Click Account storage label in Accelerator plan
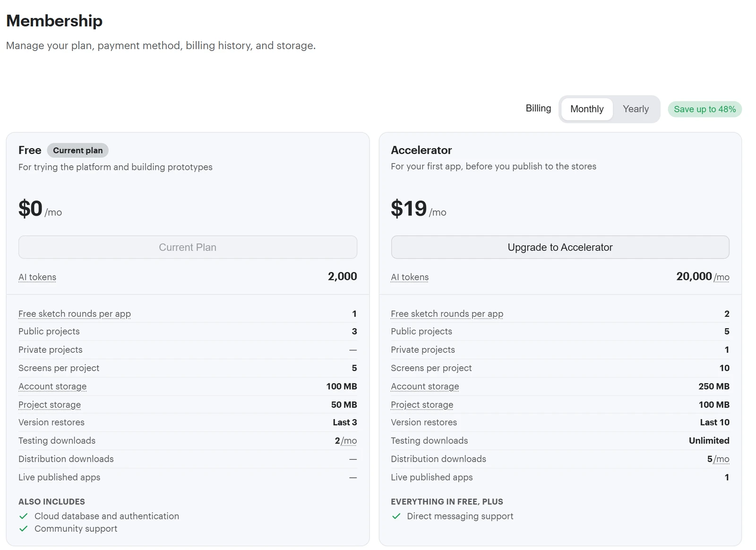 [425, 386]
